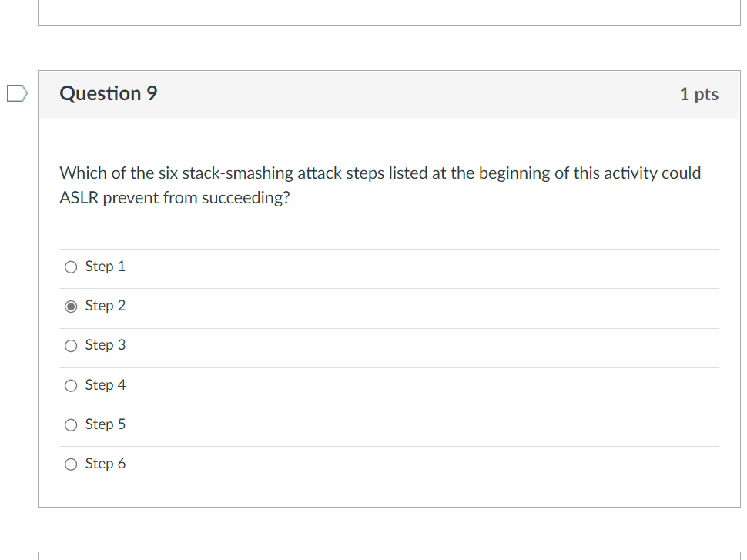Click the next question box at the bottom

[x=389, y=555]
